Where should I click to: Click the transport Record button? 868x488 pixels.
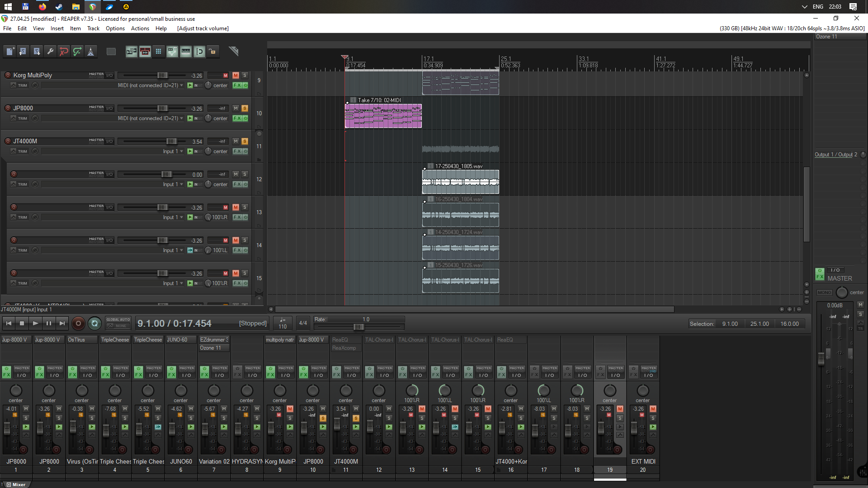pyautogui.click(x=78, y=324)
